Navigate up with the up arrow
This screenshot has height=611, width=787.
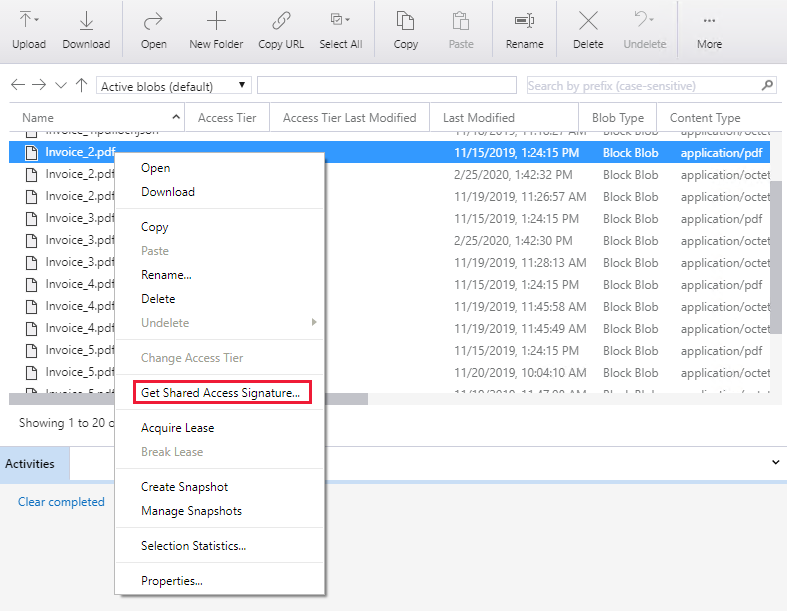click(x=82, y=86)
